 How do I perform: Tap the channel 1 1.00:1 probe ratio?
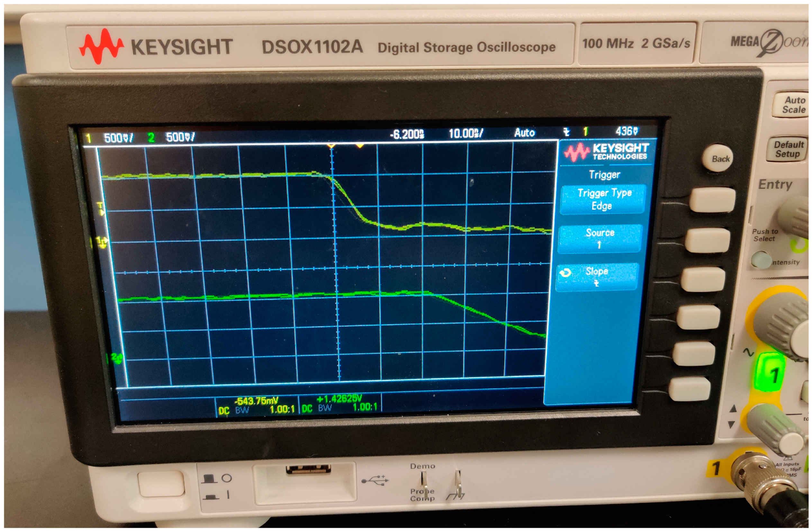(x=282, y=409)
